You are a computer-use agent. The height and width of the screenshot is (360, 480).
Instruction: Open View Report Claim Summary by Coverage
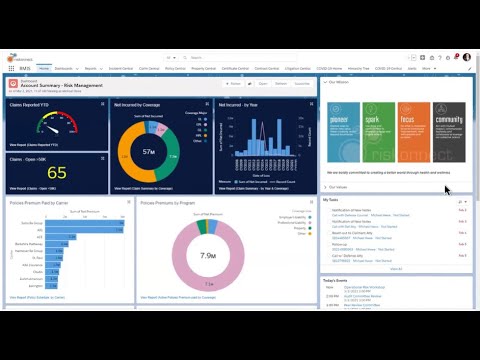tap(143, 188)
